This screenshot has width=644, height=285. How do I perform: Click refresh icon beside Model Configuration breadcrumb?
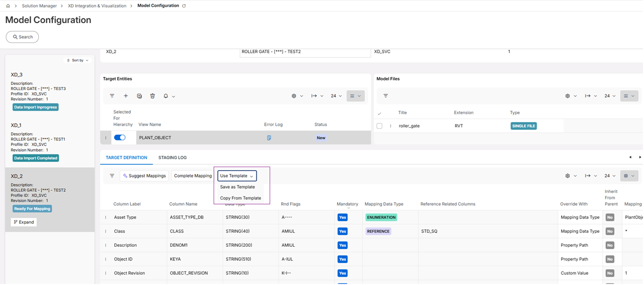(184, 6)
